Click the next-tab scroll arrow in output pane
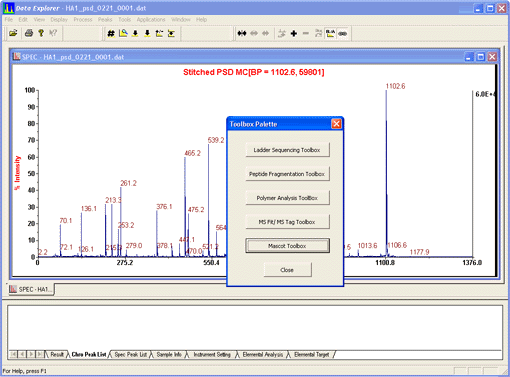 [x=31, y=354]
